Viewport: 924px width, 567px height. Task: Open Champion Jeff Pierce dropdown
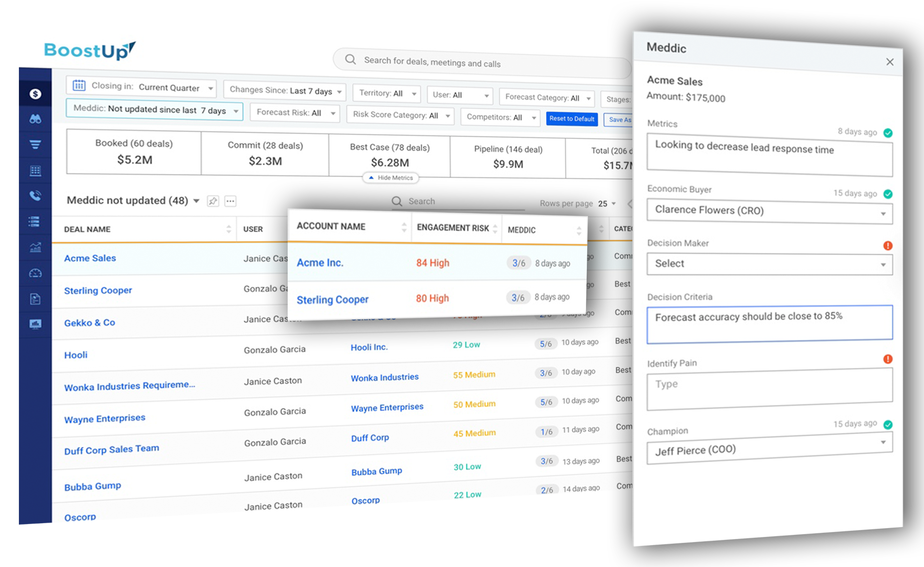tap(770, 448)
